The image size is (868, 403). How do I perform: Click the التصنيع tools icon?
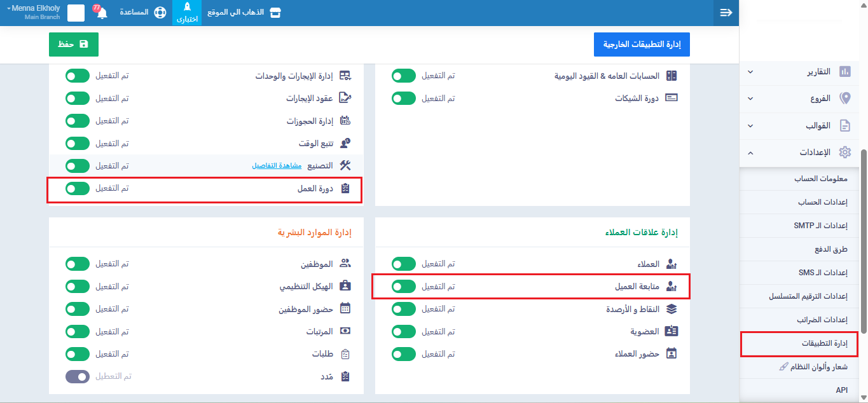[x=345, y=165]
